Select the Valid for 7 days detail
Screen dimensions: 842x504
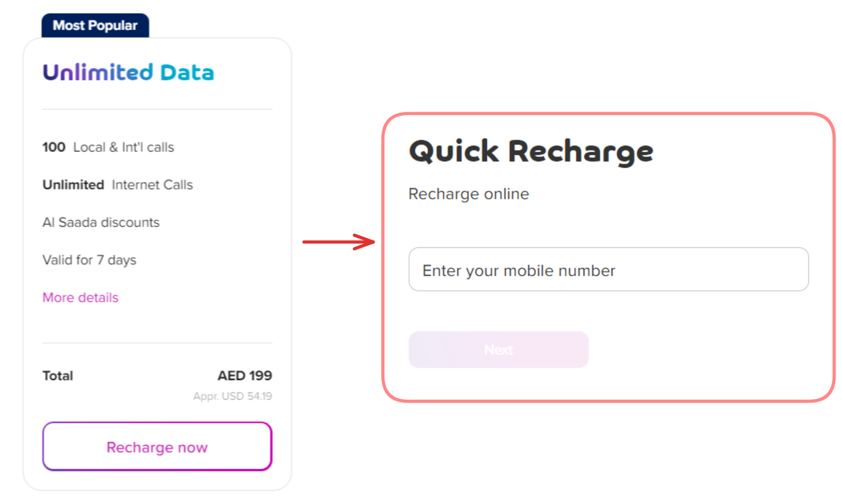tap(89, 259)
